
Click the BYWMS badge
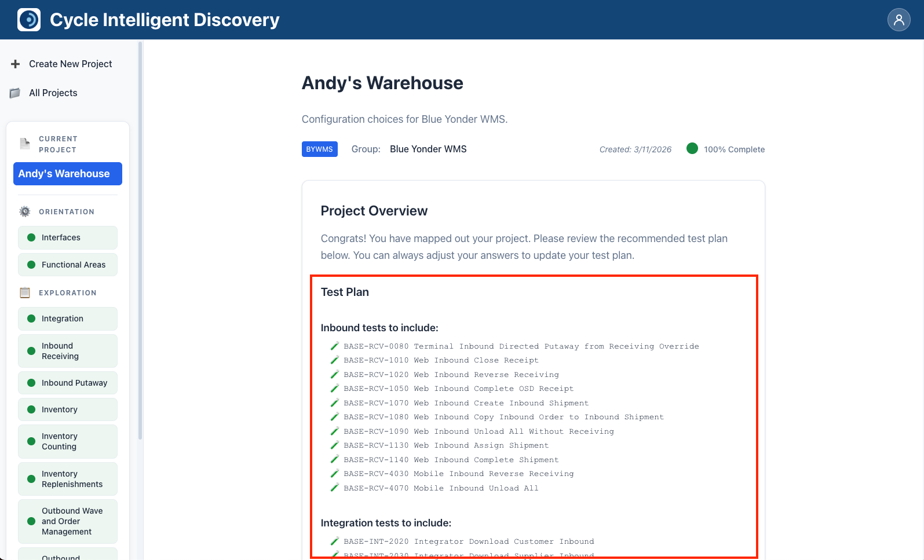click(x=320, y=149)
